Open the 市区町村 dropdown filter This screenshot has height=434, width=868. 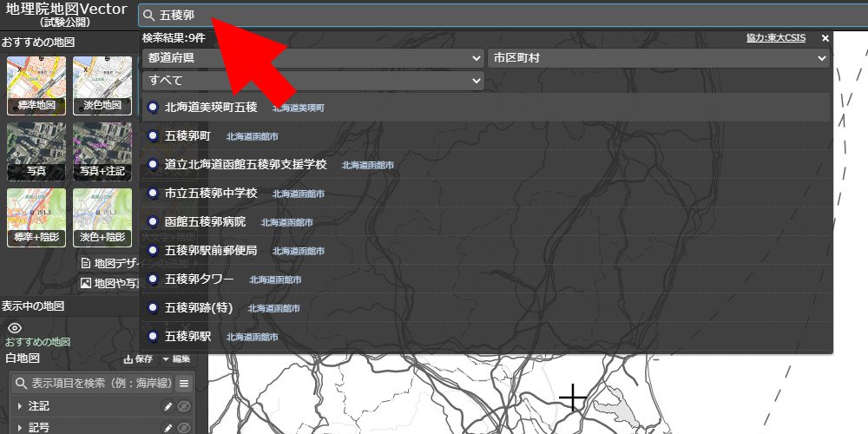coord(658,57)
